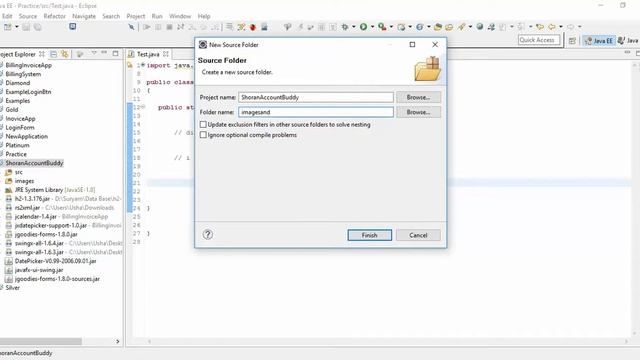Click the Save toolbar icon
The width and height of the screenshot is (640, 360).
point(26,27)
